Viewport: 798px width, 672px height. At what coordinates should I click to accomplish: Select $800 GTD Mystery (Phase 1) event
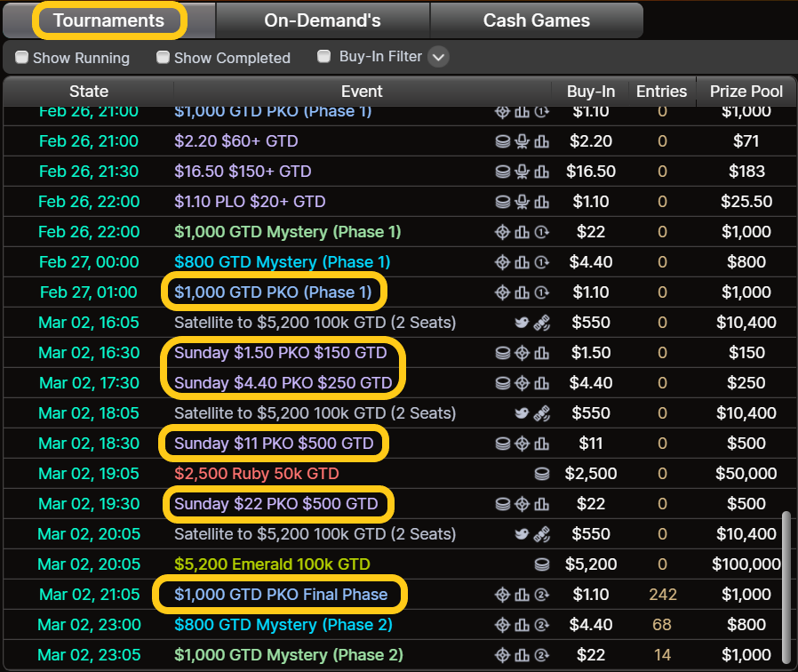click(282, 262)
